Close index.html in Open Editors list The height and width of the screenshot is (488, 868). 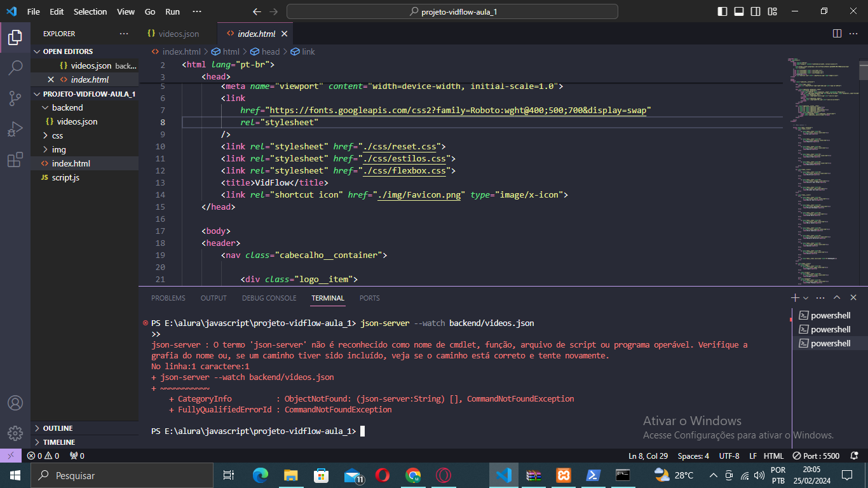[x=51, y=79]
